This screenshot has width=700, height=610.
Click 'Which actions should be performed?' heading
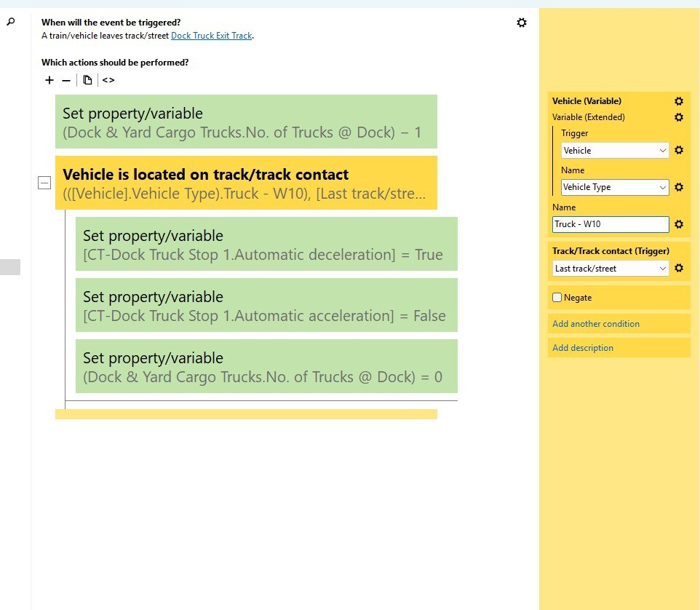pyautogui.click(x=115, y=63)
